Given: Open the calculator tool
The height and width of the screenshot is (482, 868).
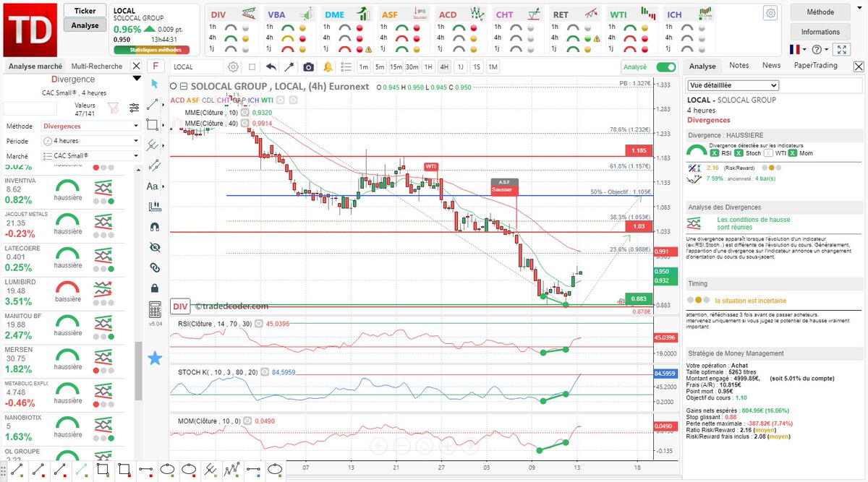Looking at the screenshot, I should 154,310.
